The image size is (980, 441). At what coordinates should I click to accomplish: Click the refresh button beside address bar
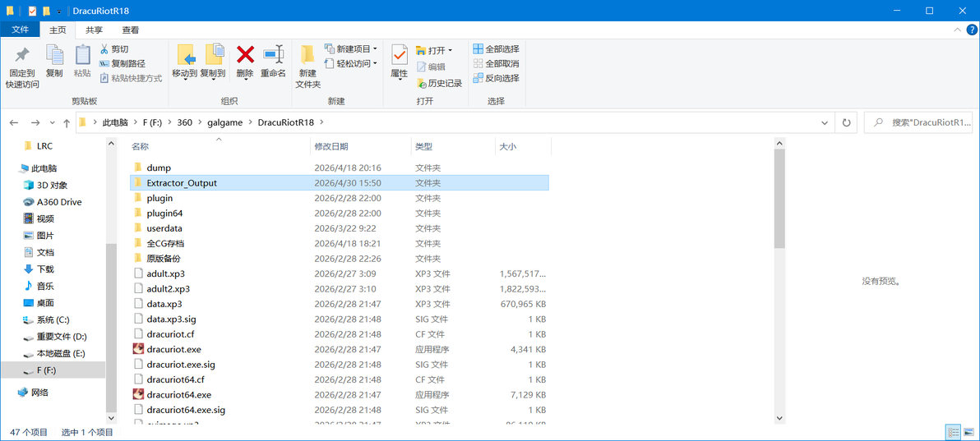click(x=846, y=123)
